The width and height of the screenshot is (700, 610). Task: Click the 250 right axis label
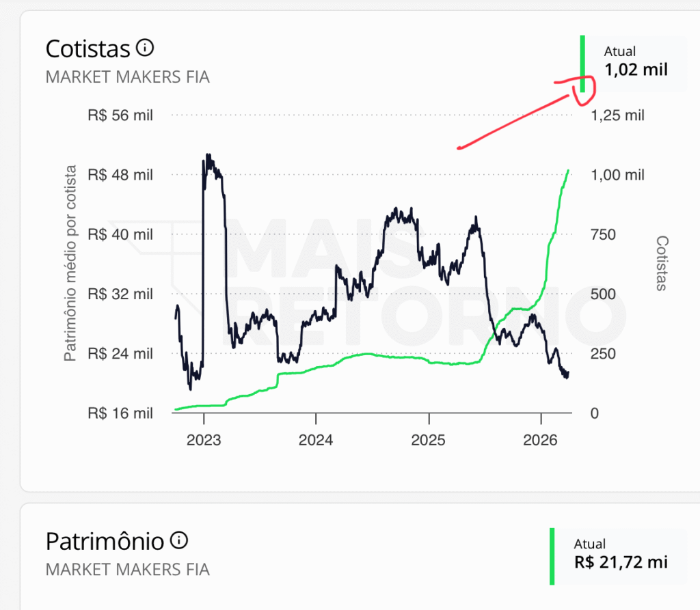pos(603,354)
